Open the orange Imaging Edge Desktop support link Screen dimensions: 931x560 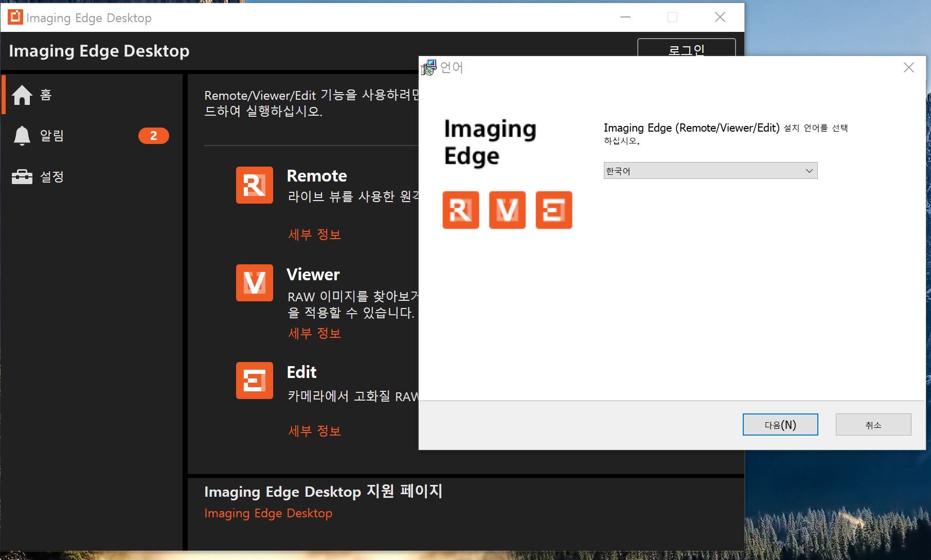click(x=268, y=513)
